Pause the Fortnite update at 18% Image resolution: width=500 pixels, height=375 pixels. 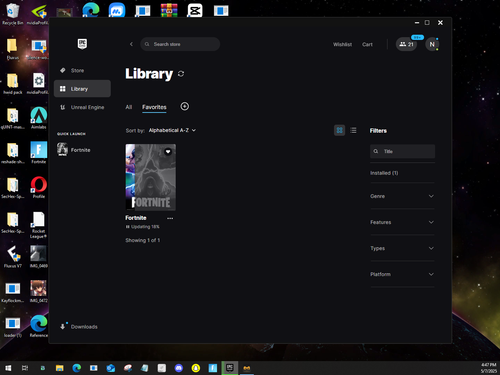pyautogui.click(x=127, y=227)
